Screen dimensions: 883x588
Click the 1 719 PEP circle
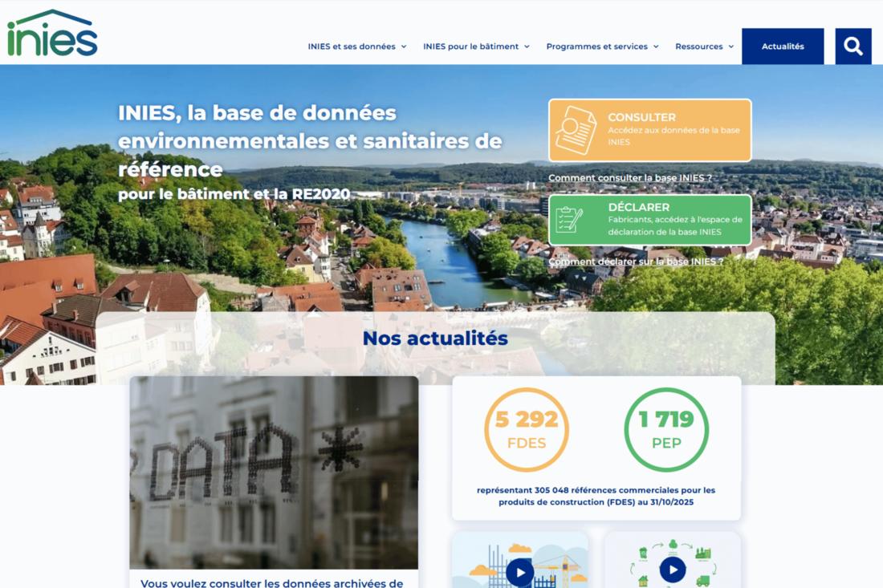tap(666, 429)
